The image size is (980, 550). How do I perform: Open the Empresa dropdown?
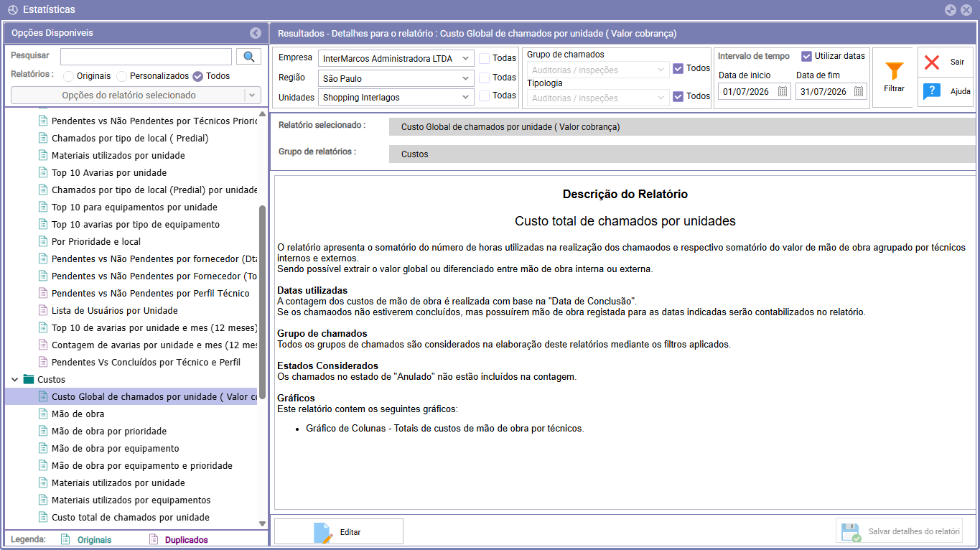click(x=396, y=59)
